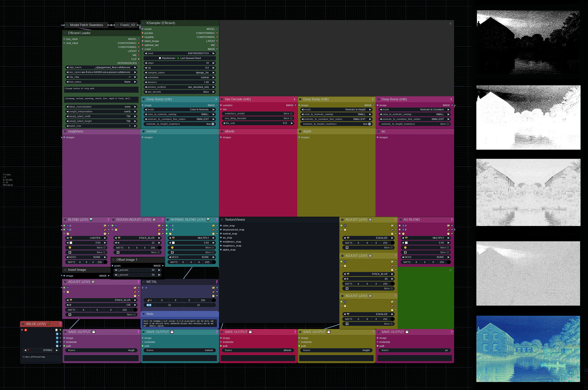Click the denoise value slider in KSampler
The height and width of the screenshot is (390, 588).
[x=180, y=82]
